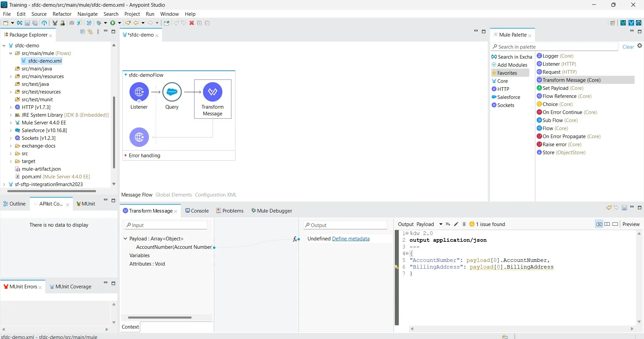Toggle the Preview pane in Transform Message
This screenshot has height=339, width=644.
tap(631, 224)
